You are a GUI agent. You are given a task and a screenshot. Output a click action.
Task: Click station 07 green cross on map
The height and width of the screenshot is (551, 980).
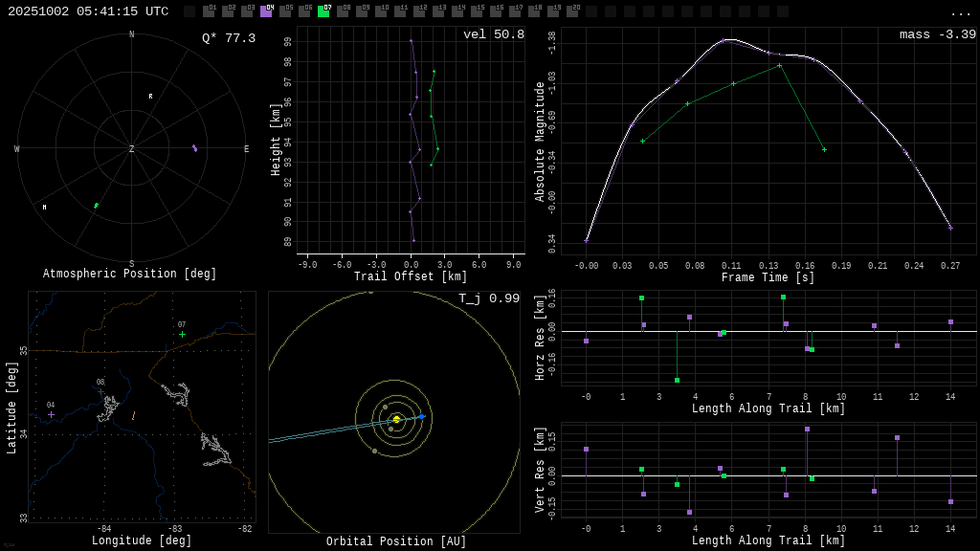pyautogui.click(x=182, y=334)
